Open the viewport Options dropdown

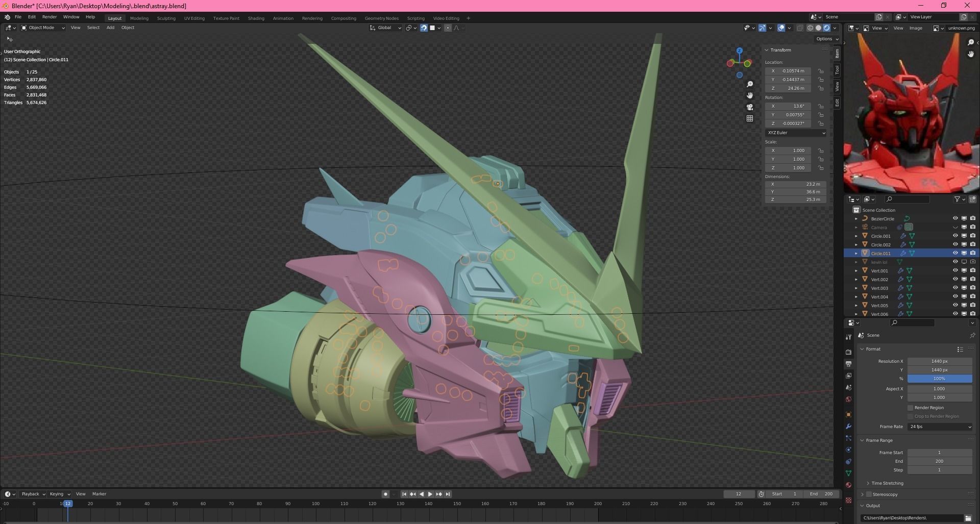tap(827, 39)
